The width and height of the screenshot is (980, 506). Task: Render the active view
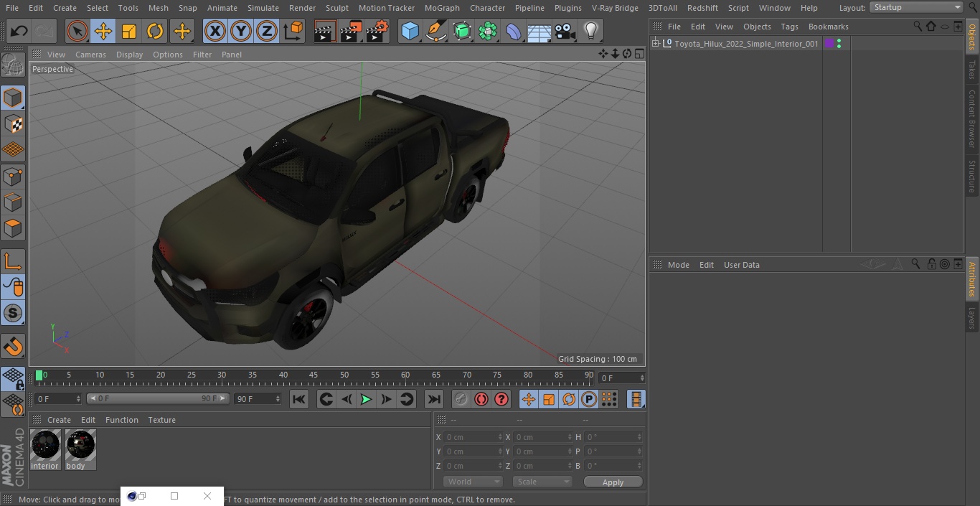[325, 31]
